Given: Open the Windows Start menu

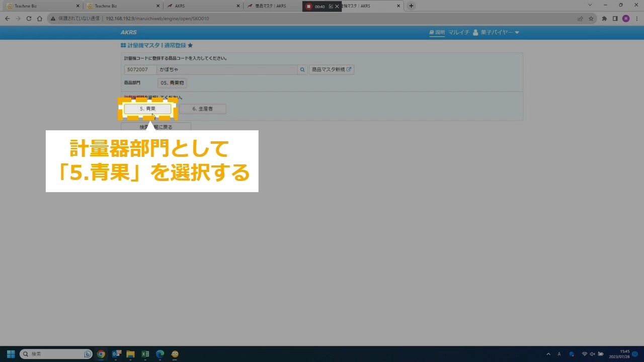Looking at the screenshot, I should point(11,354).
